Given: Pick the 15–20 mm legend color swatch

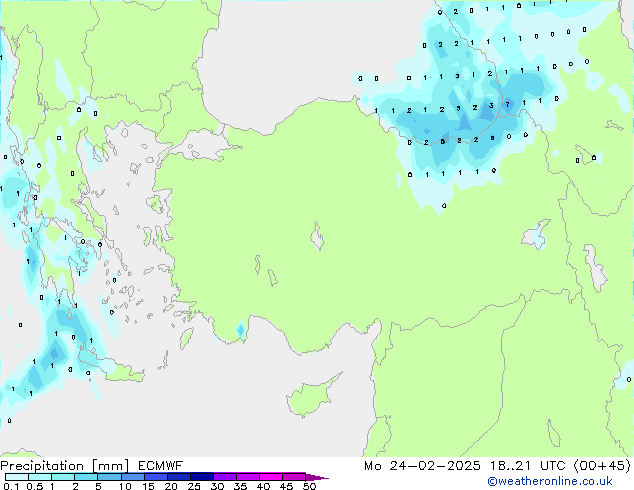Looking at the screenshot, I should tap(155, 477).
